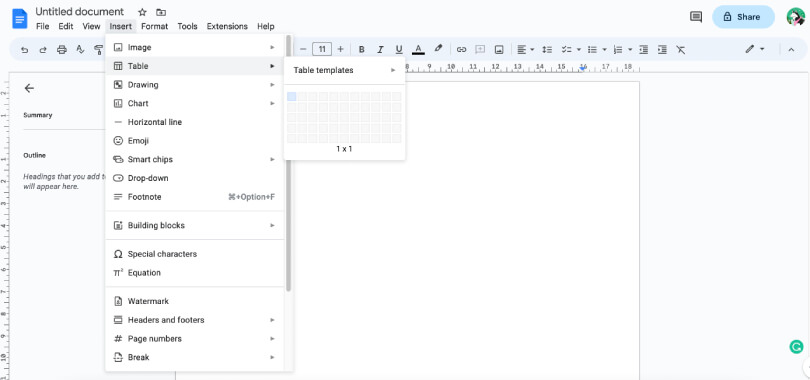Image resolution: width=810 pixels, height=380 pixels.
Task: Open the account profile avatar
Action: (x=796, y=17)
